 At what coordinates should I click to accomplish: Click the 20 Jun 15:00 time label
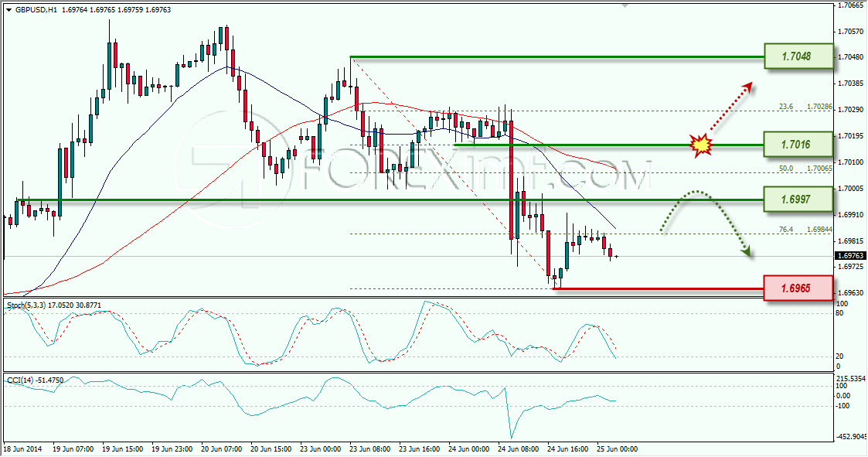(x=271, y=448)
